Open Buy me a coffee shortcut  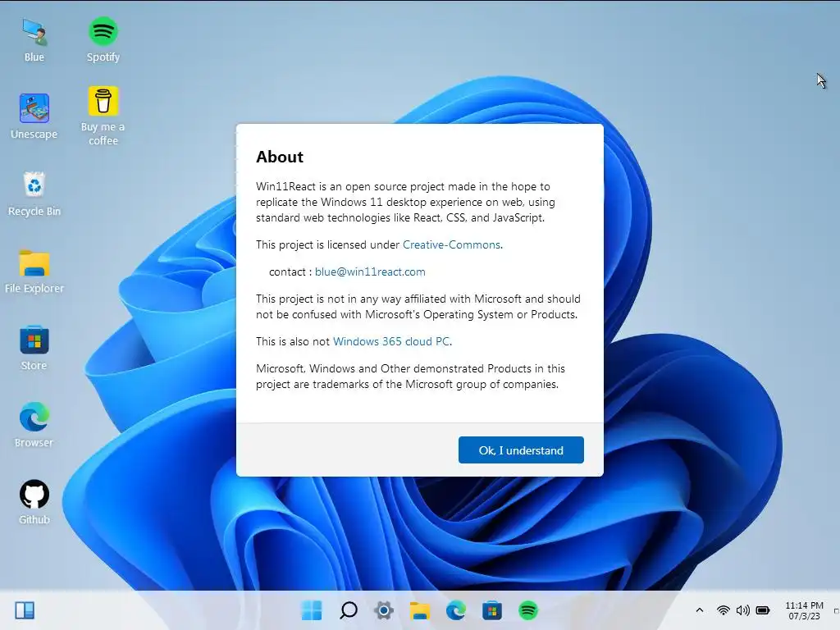coord(103,116)
